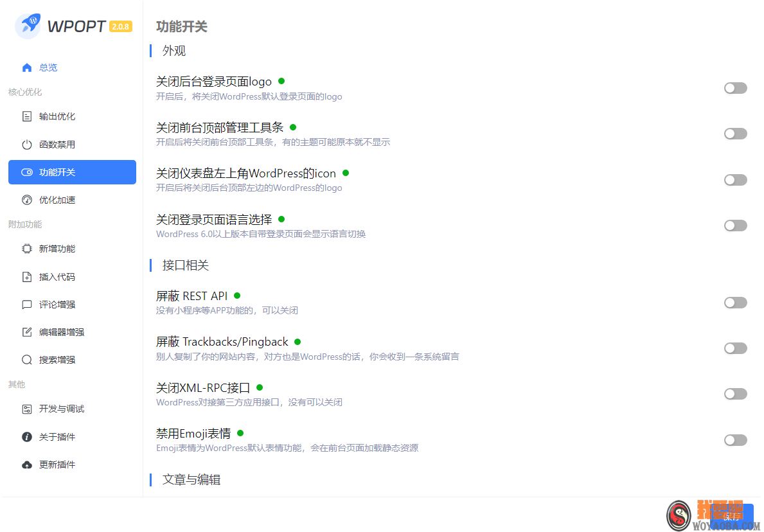Click the 输出优化 document icon in sidebar
The width and height of the screenshot is (764, 532).
point(26,116)
